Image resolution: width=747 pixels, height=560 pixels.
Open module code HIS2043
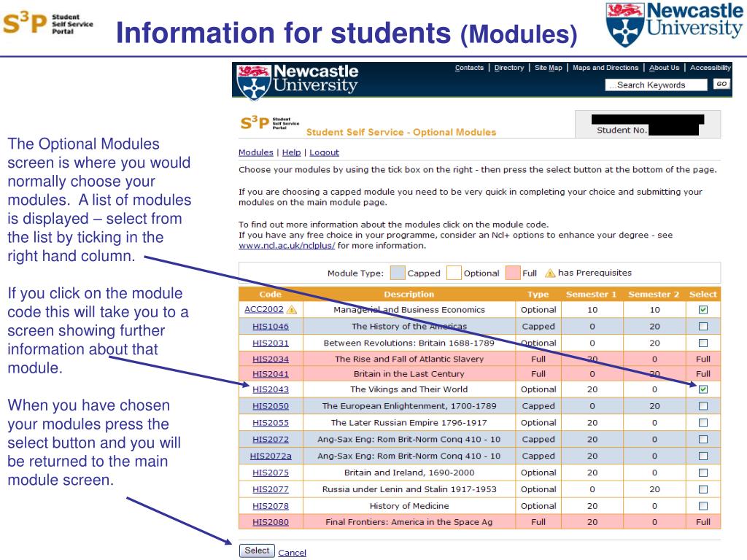(x=271, y=389)
